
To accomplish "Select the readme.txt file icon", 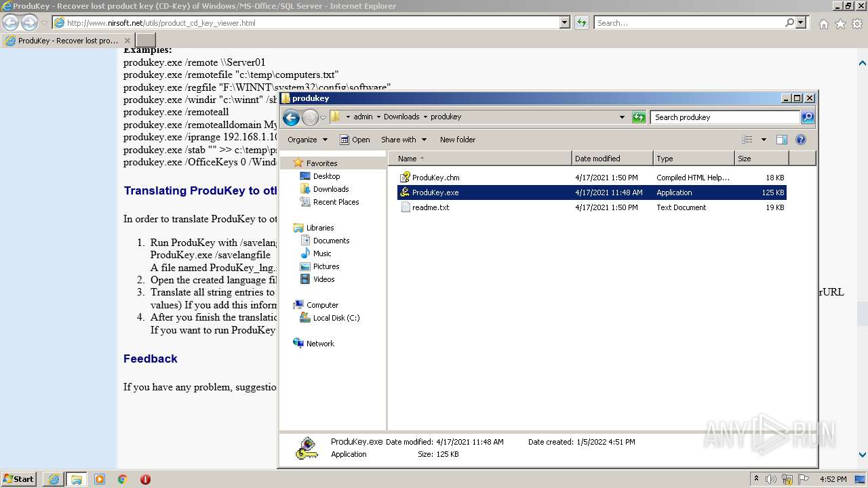I will (x=406, y=207).
